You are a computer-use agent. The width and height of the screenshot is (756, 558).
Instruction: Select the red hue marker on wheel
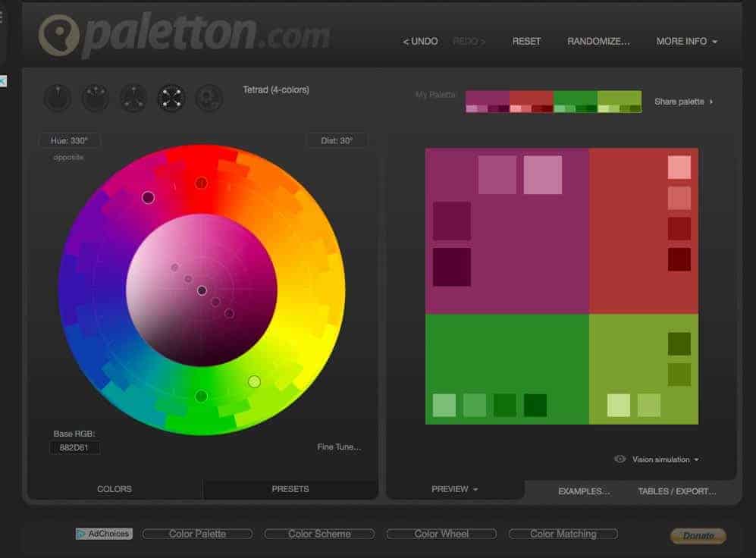click(x=202, y=183)
